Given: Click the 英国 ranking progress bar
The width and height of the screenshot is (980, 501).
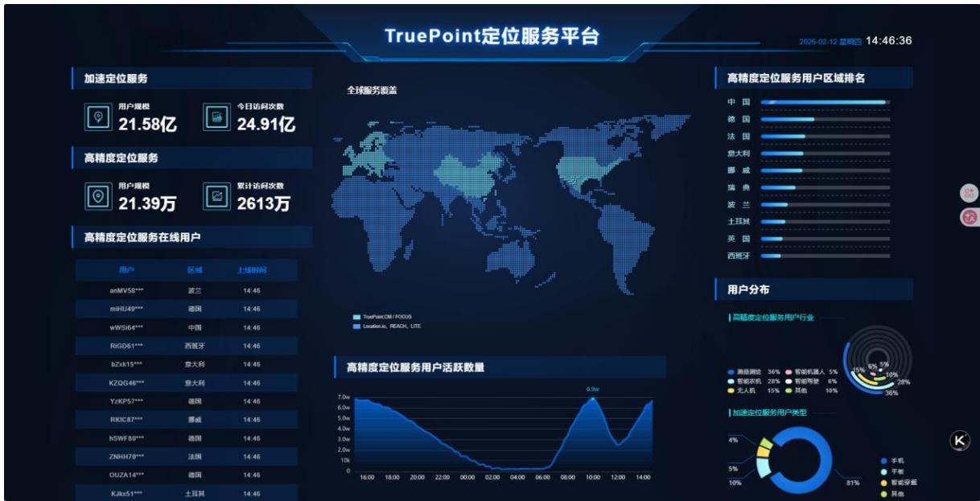Looking at the screenshot, I should pyautogui.click(x=825, y=239).
